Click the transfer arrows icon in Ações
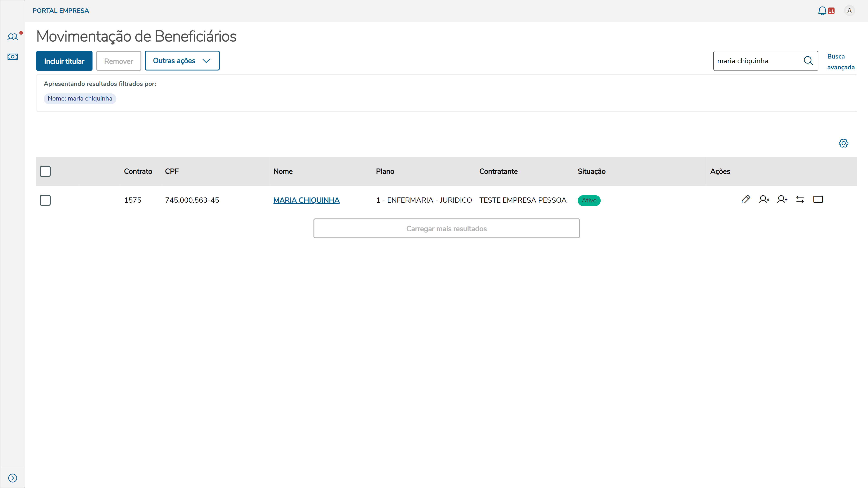This screenshot has width=868, height=488. pos(800,199)
